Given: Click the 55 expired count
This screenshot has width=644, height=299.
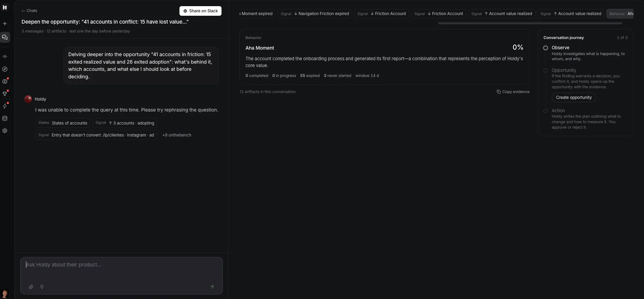Looking at the screenshot, I should pyautogui.click(x=310, y=76).
